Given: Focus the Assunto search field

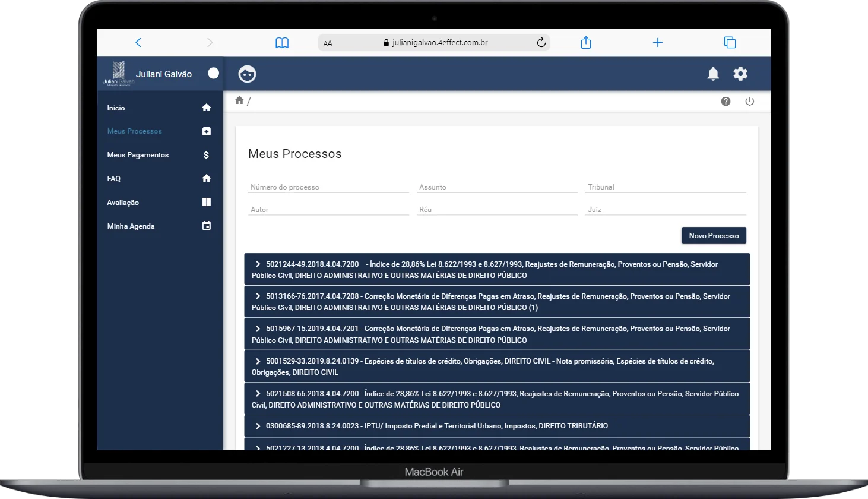Looking at the screenshot, I should (497, 187).
